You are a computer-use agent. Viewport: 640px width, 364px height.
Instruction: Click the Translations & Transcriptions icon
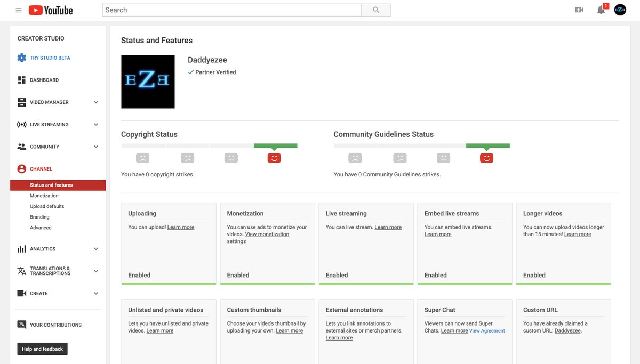[x=21, y=271]
